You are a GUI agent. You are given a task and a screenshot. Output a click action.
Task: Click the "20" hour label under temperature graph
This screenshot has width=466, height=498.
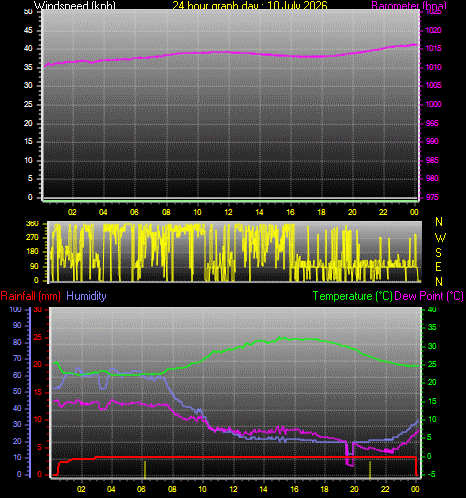pyautogui.click(x=354, y=489)
